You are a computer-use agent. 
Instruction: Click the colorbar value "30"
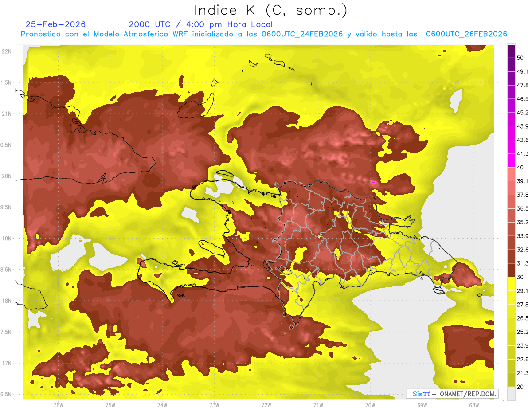click(520, 277)
